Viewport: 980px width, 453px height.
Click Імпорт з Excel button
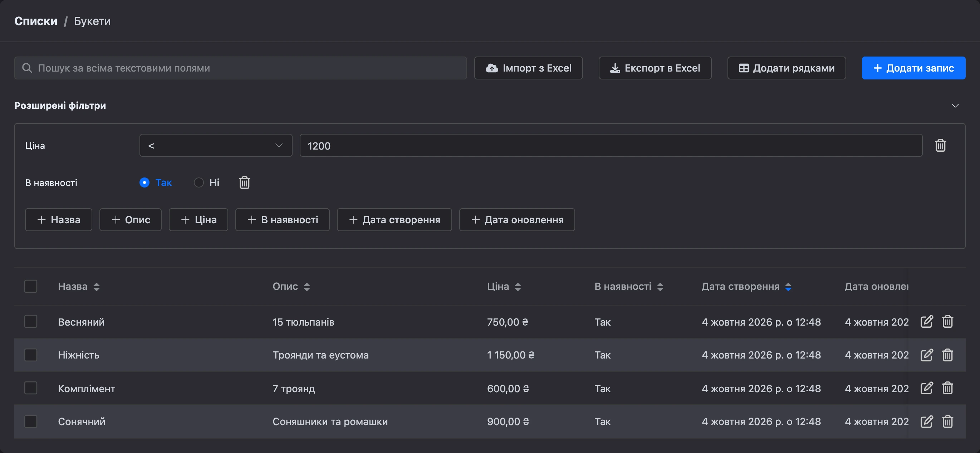coord(528,68)
